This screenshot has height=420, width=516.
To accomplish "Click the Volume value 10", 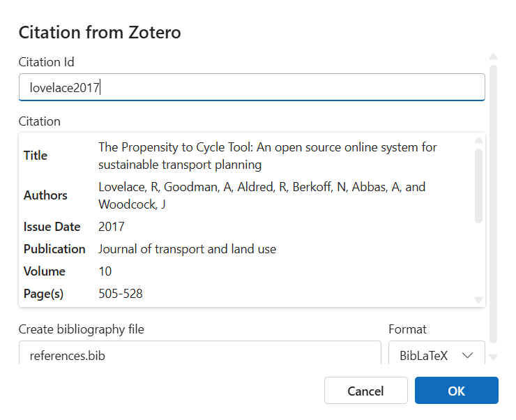I will click(x=105, y=271).
